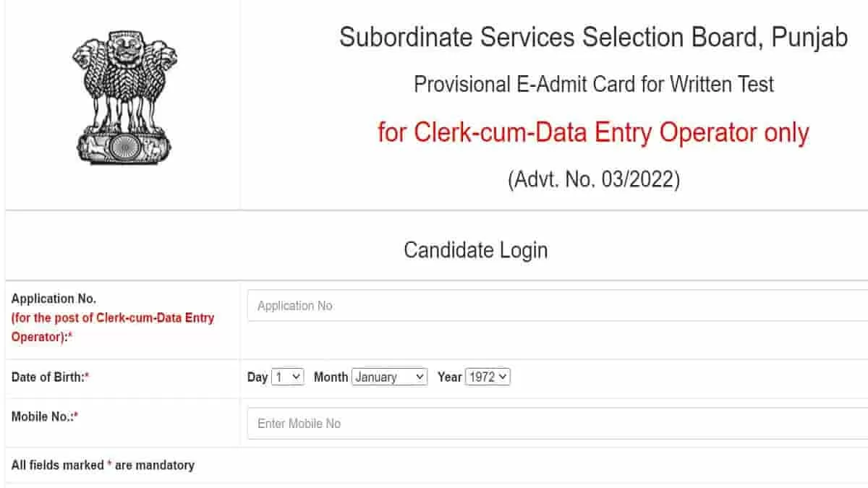
Task: Click the Provisional E-Admit Card subtitle
Action: pyautogui.click(x=594, y=84)
